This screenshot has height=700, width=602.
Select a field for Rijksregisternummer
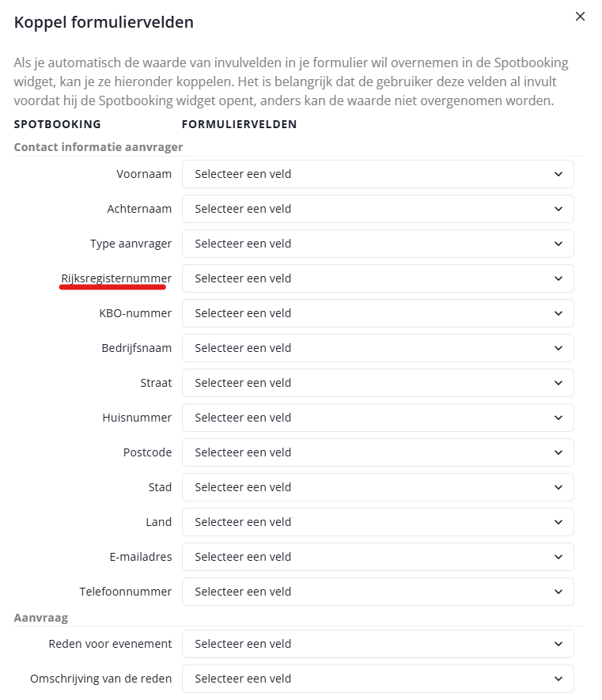tap(377, 278)
